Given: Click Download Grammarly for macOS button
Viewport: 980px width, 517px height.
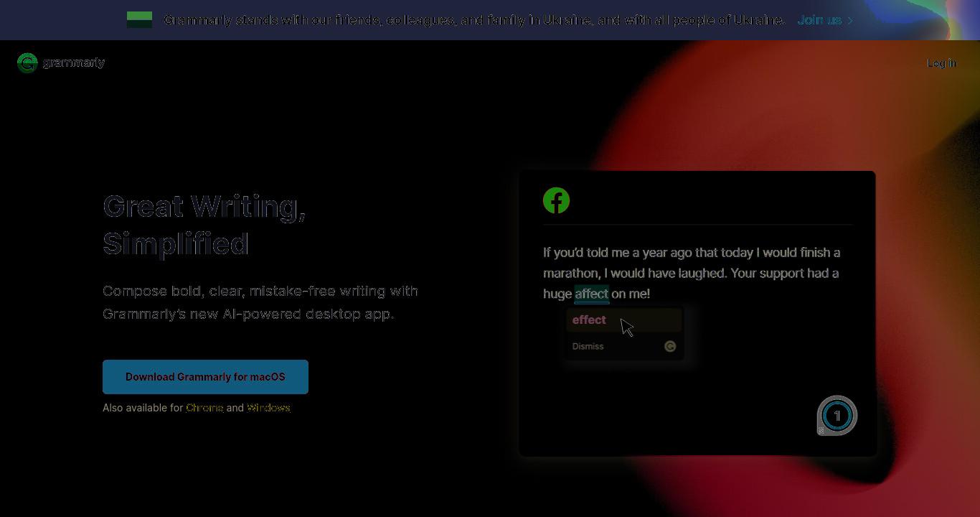Looking at the screenshot, I should coord(205,377).
